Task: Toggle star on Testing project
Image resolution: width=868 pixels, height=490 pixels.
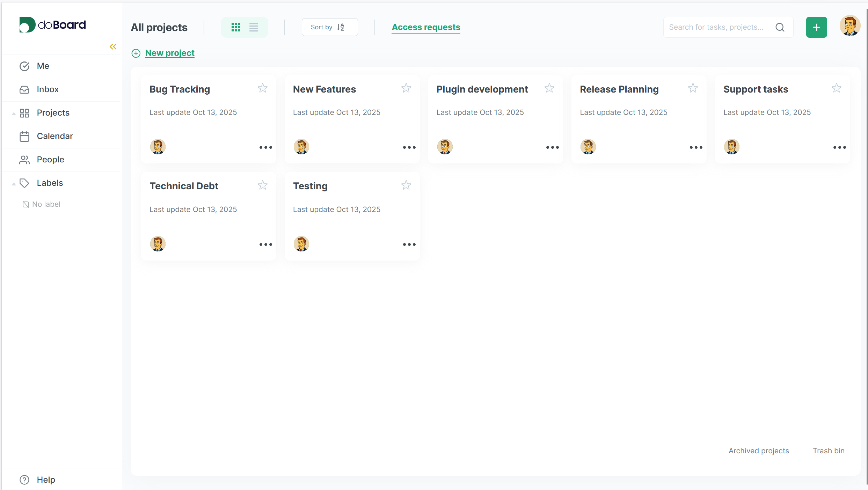Action: (406, 185)
